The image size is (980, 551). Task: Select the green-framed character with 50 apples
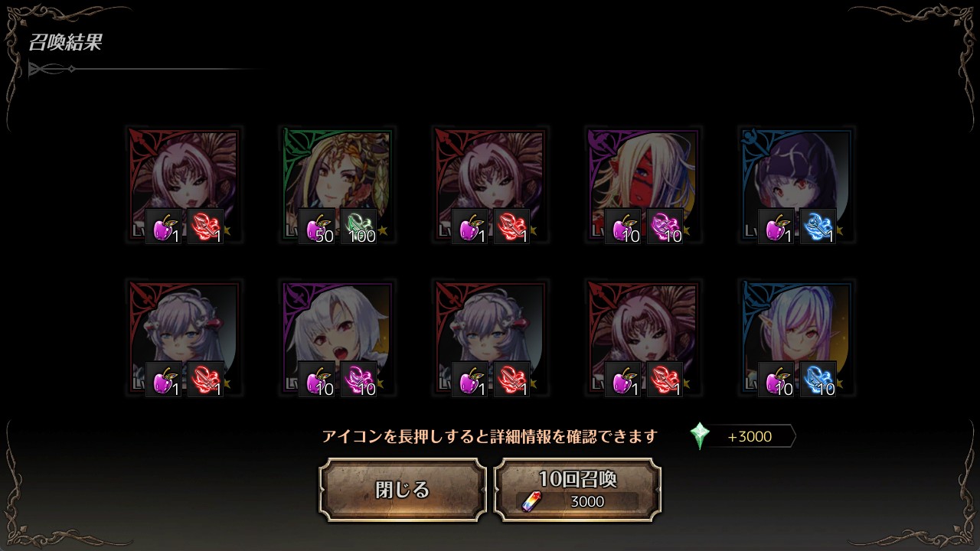337,185
